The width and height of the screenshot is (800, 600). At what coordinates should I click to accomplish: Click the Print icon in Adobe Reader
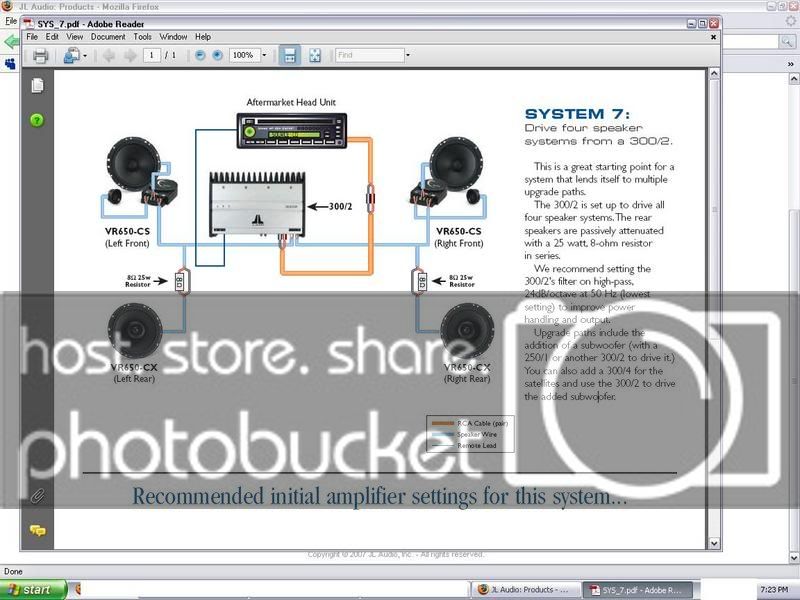click(x=40, y=55)
